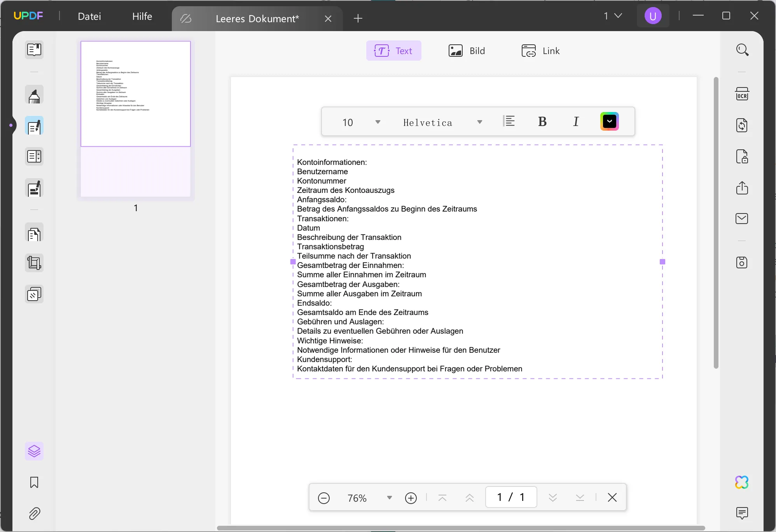This screenshot has width=776, height=532.
Task: Click the OCR tool icon
Action: click(x=742, y=94)
